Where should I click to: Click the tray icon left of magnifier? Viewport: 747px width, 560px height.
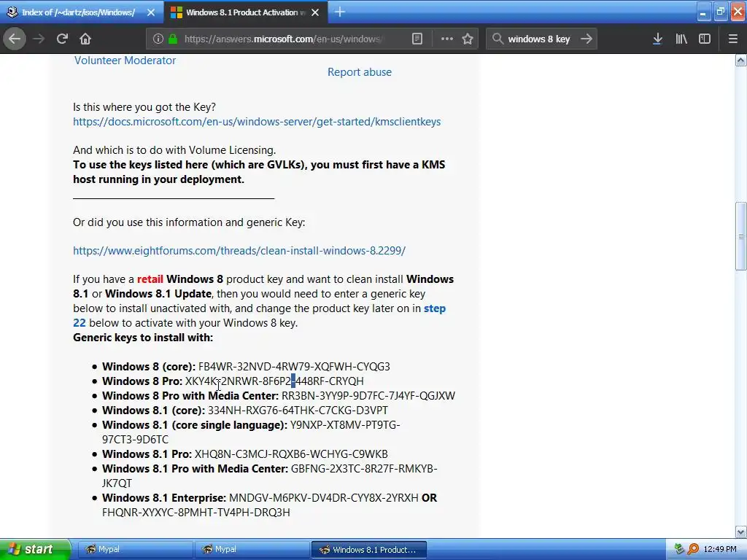tap(679, 550)
